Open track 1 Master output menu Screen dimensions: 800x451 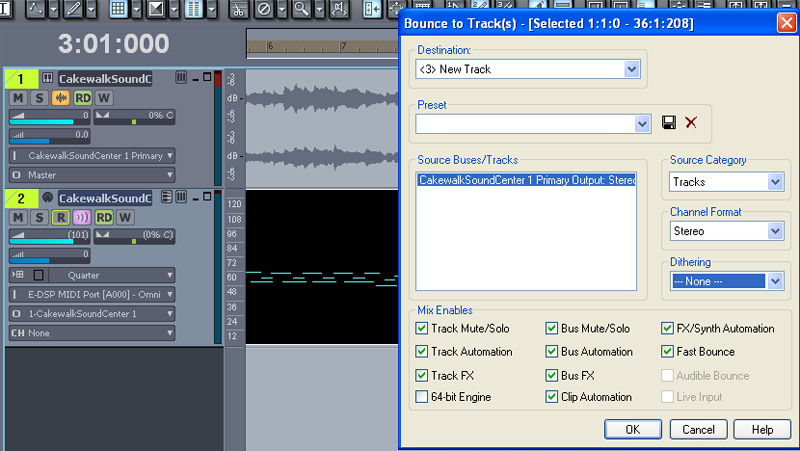pos(92,175)
